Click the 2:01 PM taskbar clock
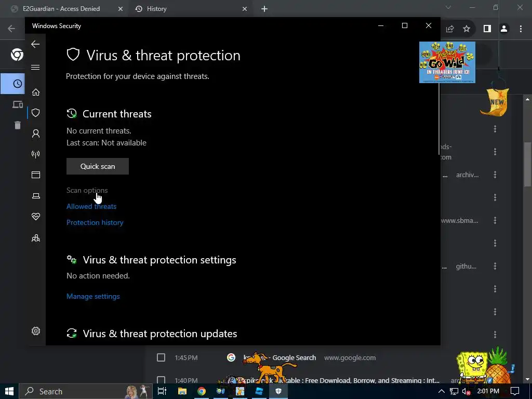 488,391
